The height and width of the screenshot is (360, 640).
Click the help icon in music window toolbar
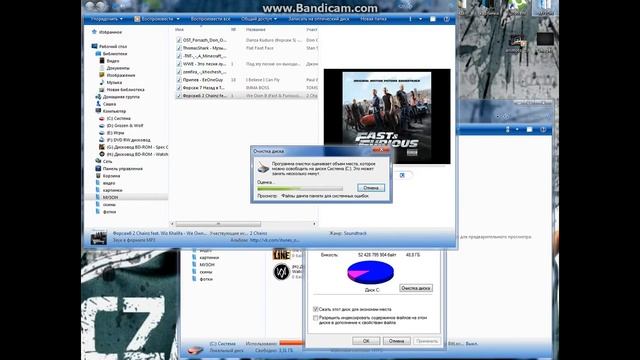coord(447,19)
